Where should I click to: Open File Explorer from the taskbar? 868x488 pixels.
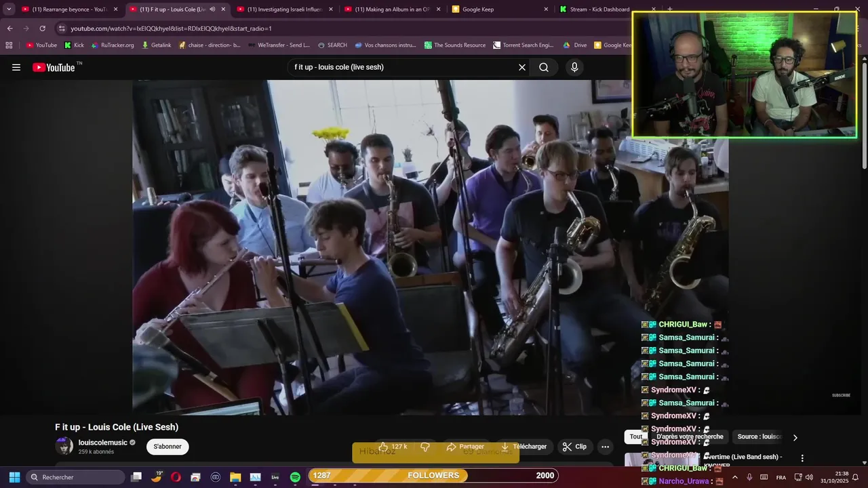click(x=235, y=477)
